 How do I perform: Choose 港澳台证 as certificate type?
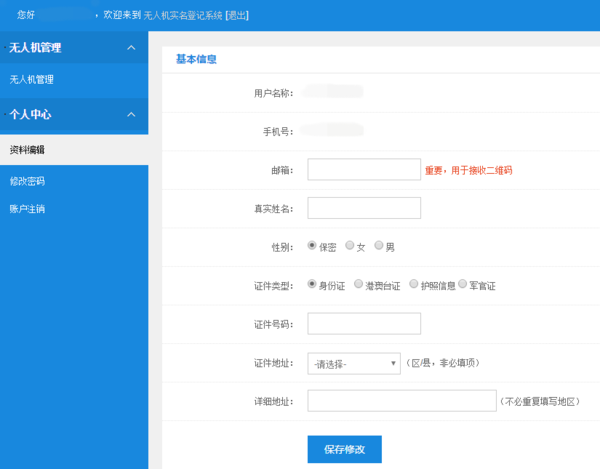coord(358,284)
